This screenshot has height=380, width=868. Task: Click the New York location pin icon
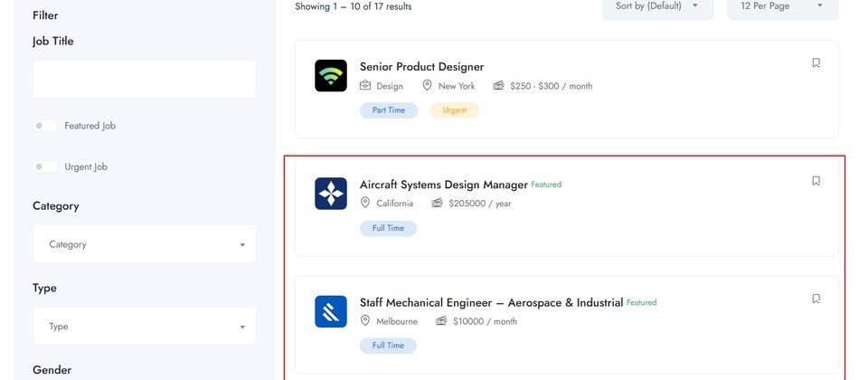coord(427,85)
